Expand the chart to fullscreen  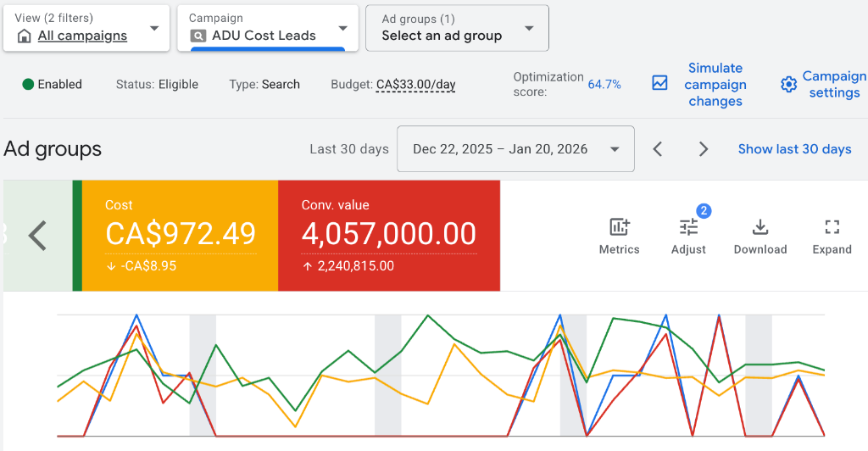[x=832, y=227]
